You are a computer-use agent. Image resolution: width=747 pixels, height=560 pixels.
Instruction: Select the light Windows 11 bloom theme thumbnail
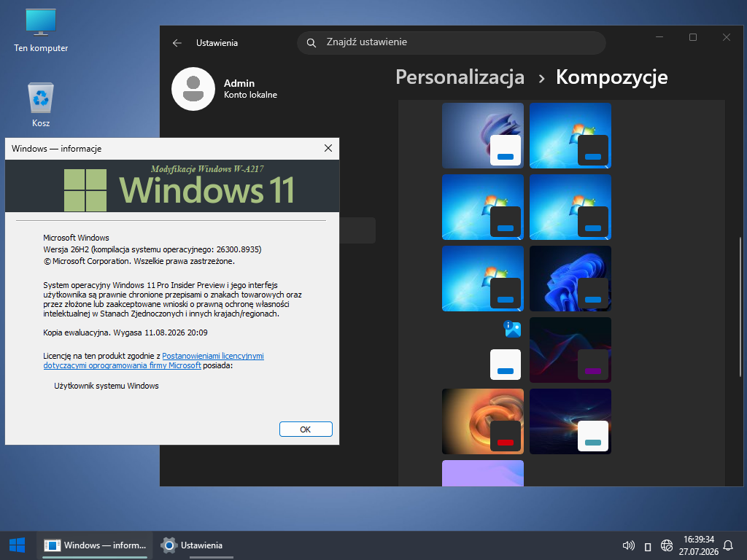[483, 136]
